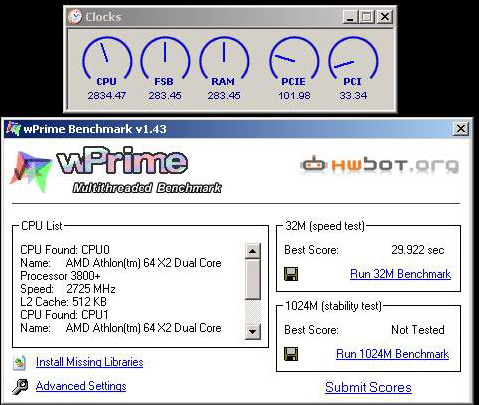
Task: Minimize the Clocks window
Action: coord(350,17)
